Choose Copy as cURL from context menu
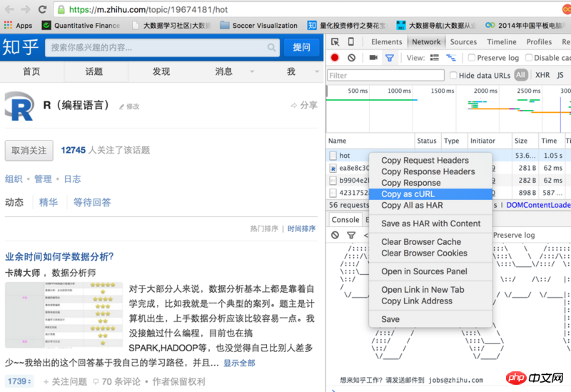This screenshot has height=392, width=571. point(408,194)
